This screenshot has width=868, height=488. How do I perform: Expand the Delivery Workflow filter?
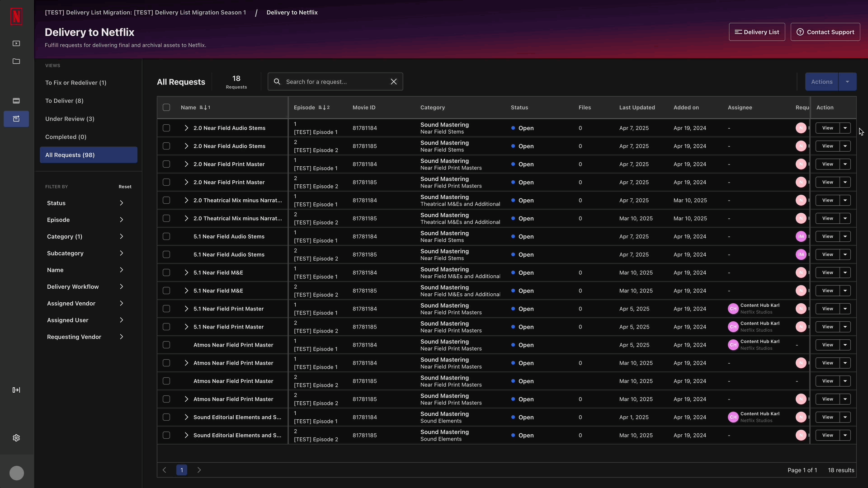tap(85, 287)
